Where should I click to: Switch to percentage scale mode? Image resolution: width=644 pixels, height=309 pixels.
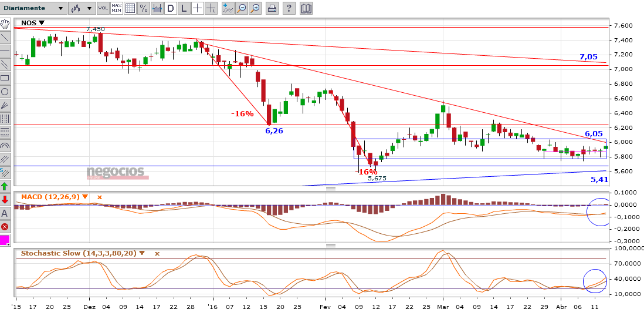(143, 8)
